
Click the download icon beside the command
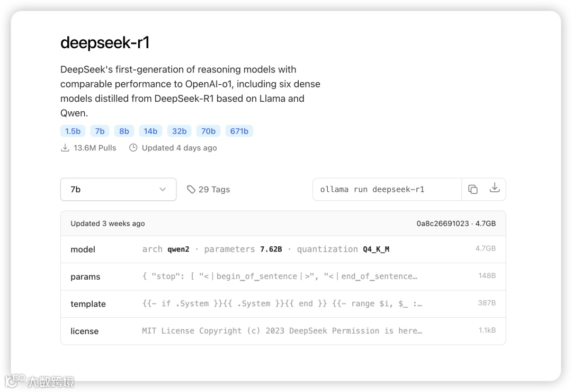pyautogui.click(x=495, y=188)
